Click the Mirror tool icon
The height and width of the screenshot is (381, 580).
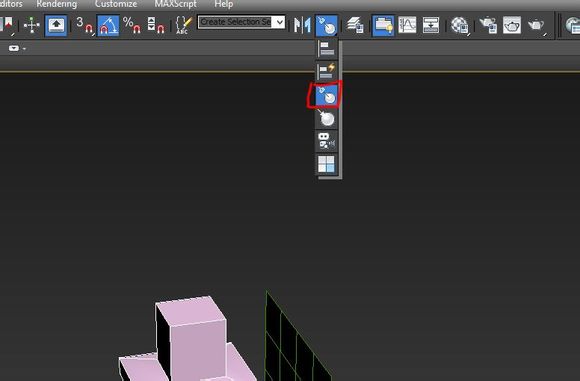pos(302,25)
